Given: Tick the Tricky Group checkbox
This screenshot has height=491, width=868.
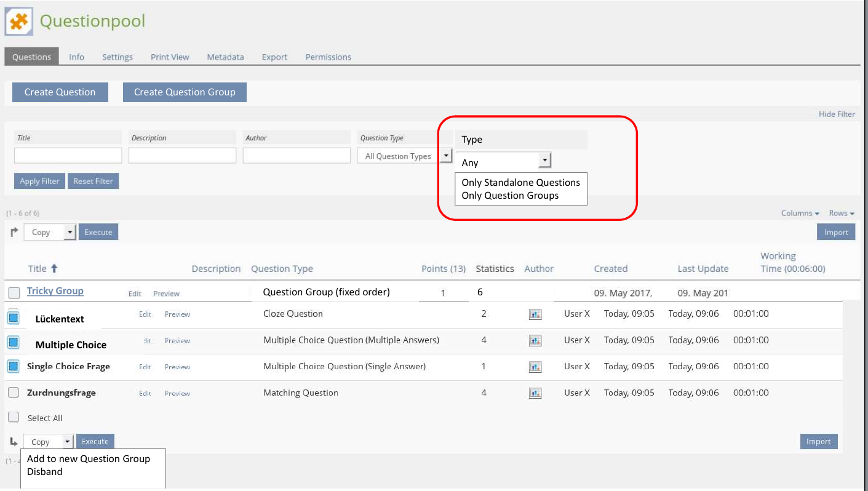Looking at the screenshot, I should point(14,292).
